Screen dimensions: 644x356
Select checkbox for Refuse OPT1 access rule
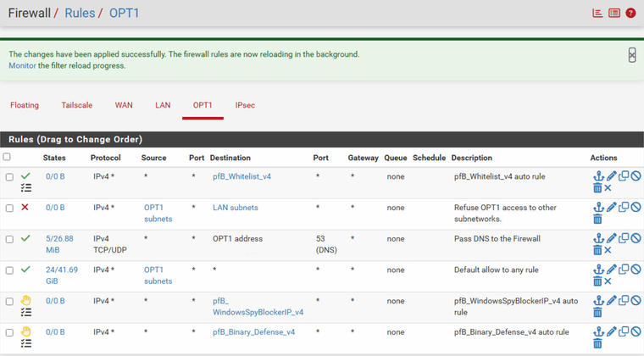[9, 208]
